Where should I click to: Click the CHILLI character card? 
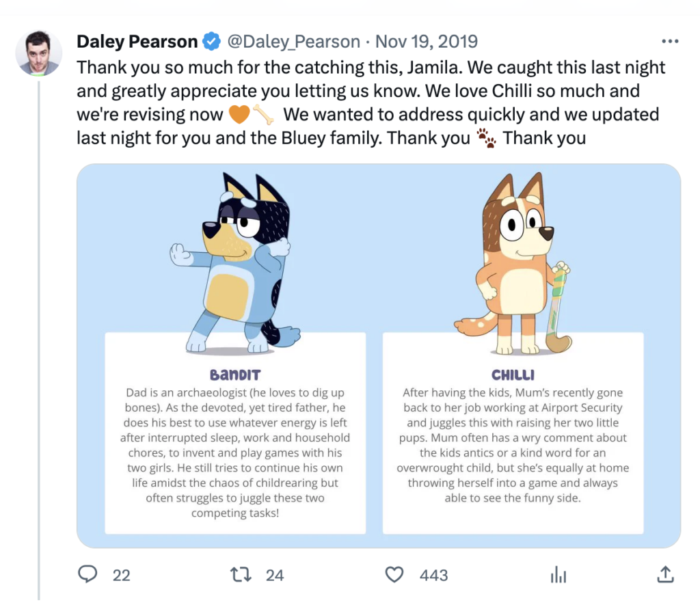pos(513,434)
